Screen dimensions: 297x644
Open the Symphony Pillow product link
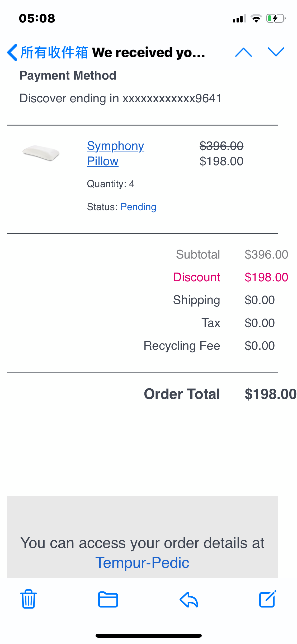[116, 153]
